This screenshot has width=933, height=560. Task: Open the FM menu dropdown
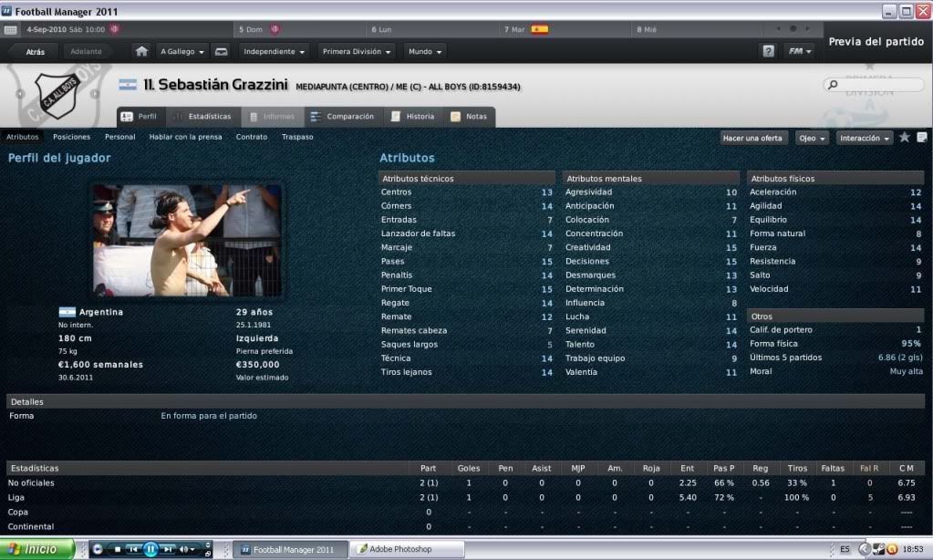(800, 51)
